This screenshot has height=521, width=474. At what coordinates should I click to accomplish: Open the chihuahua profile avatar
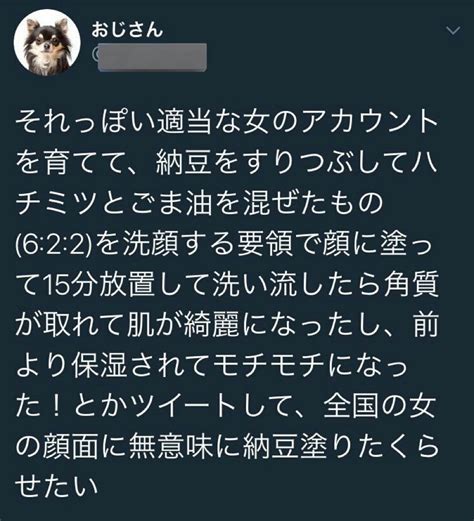(x=47, y=43)
